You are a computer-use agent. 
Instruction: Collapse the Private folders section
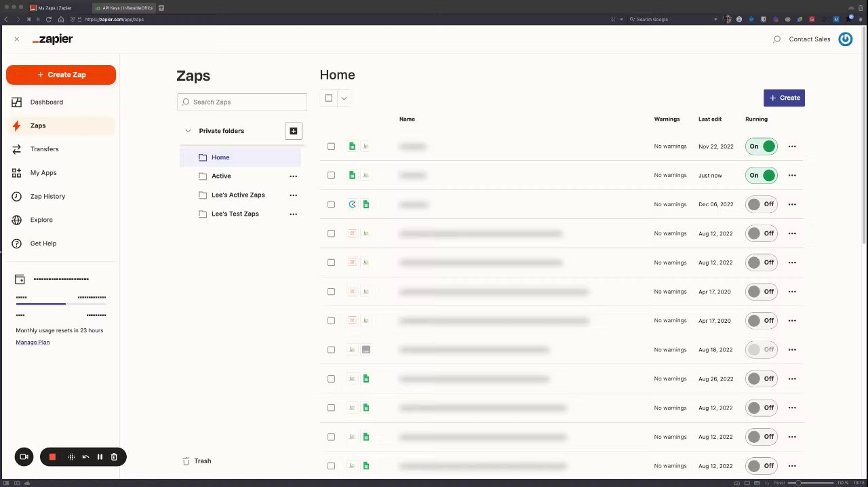point(188,131)
